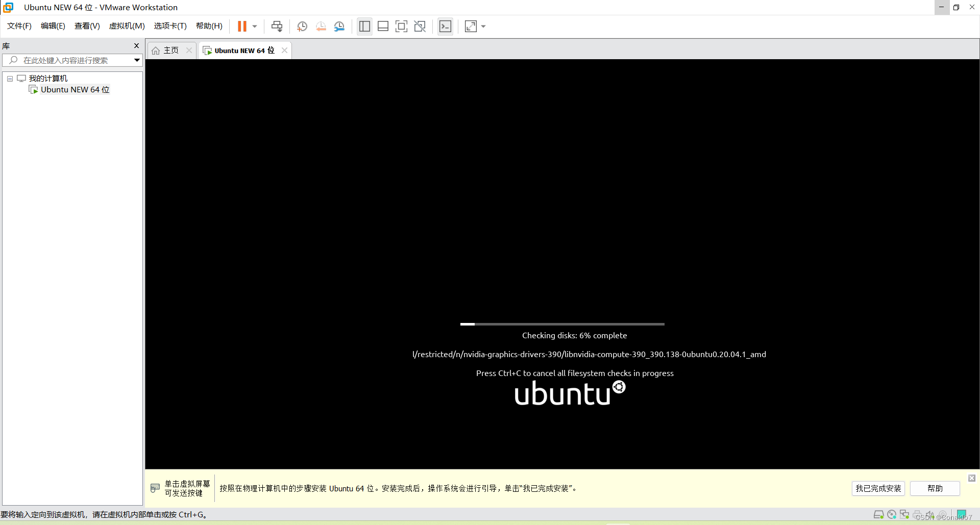Open the 编辑(E) menu

click(x=53, y=26)
